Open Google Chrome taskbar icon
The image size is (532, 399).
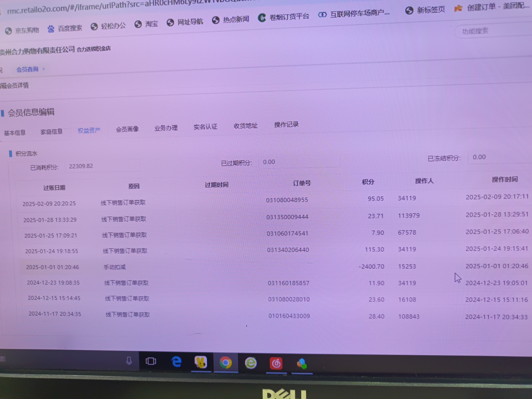point(226,363)
